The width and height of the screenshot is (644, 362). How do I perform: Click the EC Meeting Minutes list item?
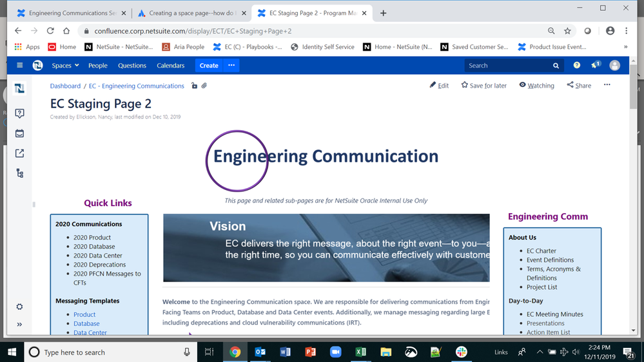[555, 314]
